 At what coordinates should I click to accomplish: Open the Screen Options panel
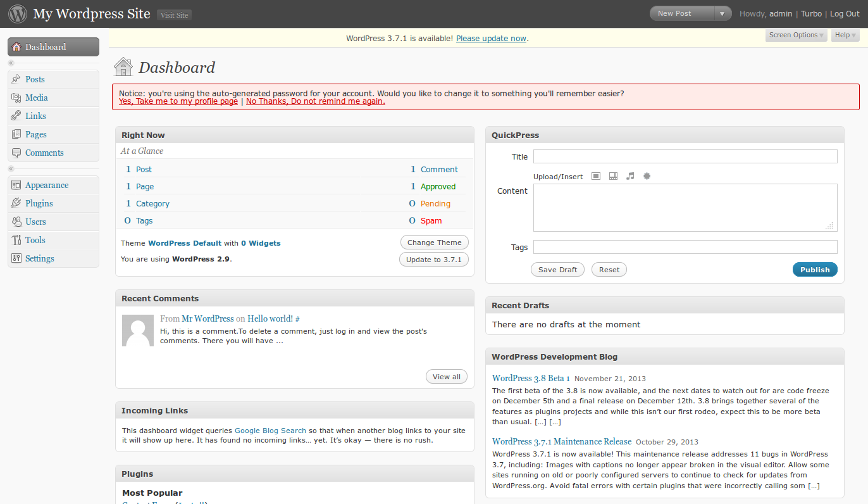pyautogui.click(x=796, y=35)
